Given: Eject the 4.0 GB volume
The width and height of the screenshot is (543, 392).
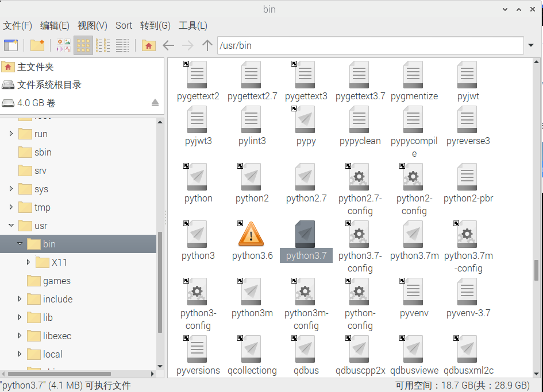Looking at the screenshot, I should [x=155, y=103].
